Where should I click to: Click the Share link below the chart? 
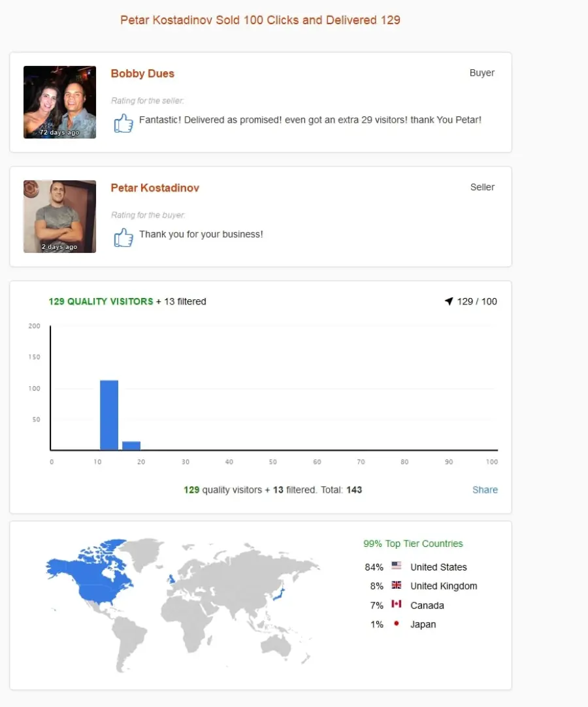point(485,489)
